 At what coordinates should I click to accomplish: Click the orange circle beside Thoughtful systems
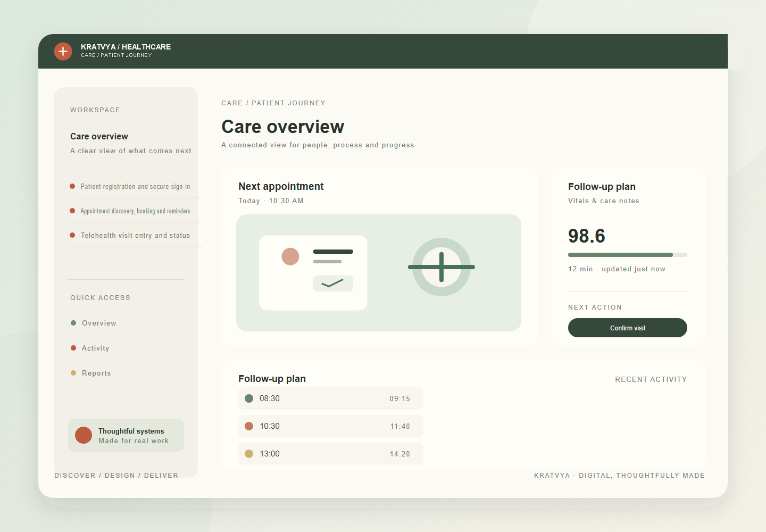pos(84,435)
